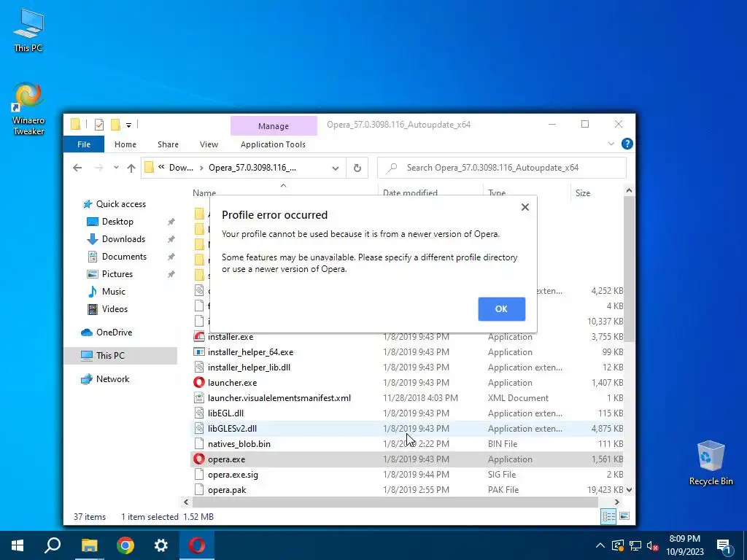Open address bar history dropdown
The height and width of the screenshot is (560, 747).
click(x=336, y=168)
